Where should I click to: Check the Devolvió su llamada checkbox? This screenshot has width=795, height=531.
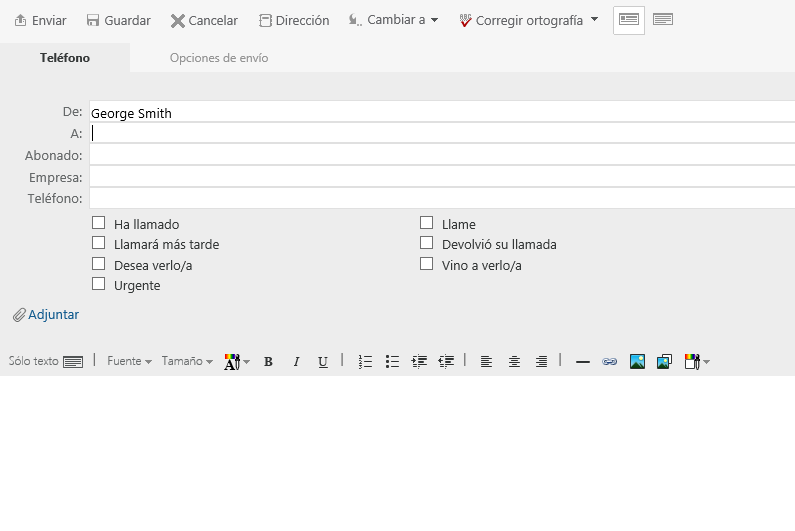[426, 243]
